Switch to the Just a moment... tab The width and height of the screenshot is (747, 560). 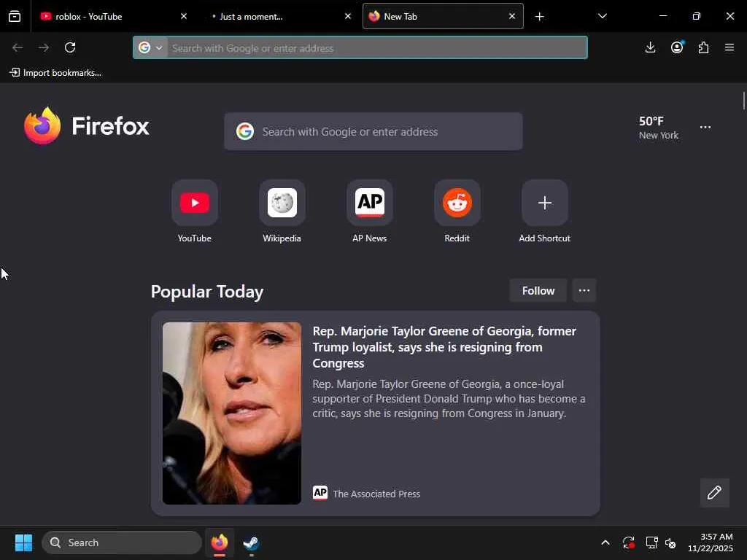281,16
